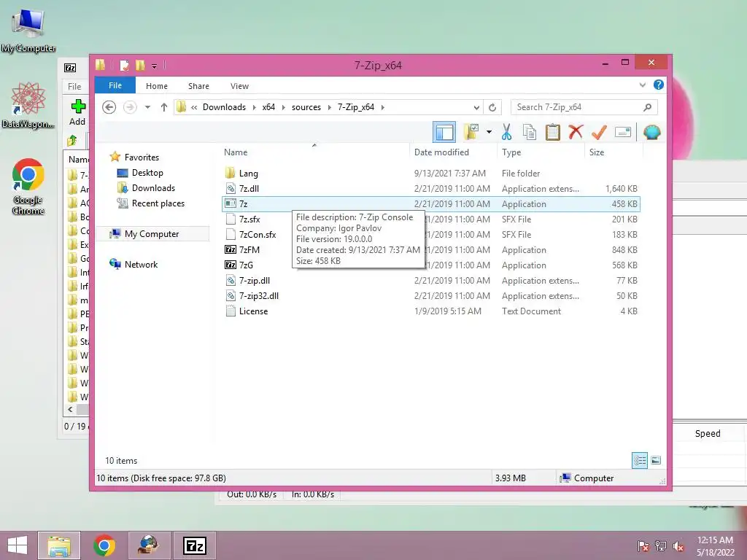Click the Forward navigation arrow
Image resolution: width=747 pixels, height=560 pixels.
pos(130,107)
